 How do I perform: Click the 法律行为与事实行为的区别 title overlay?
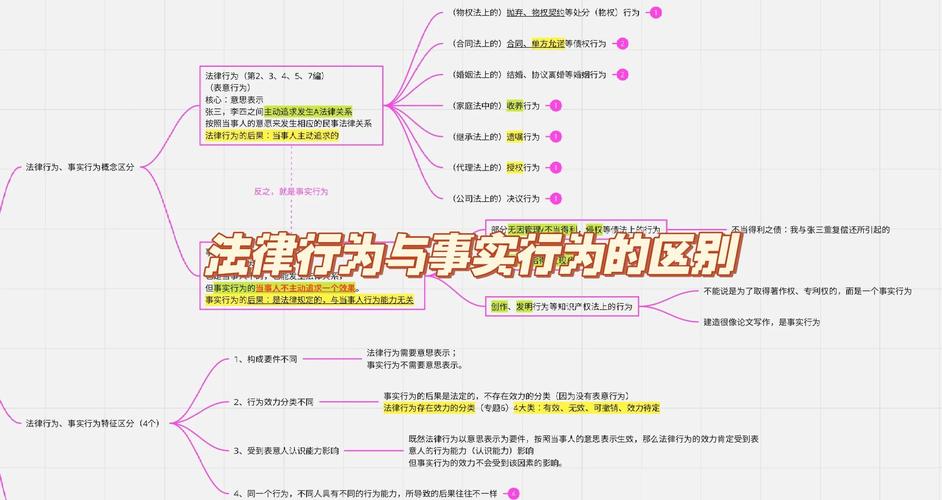coord(473,256)
